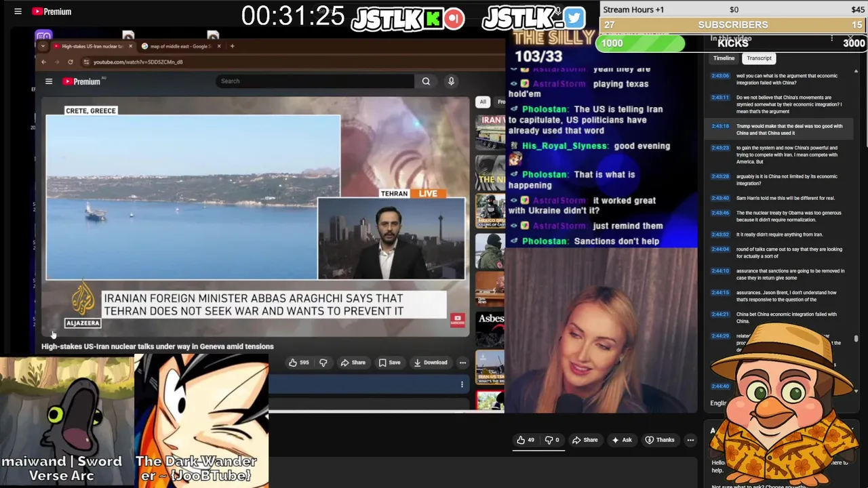868x488 pixels.
Task: Share the Al Jazeera video
Action: (x=353, y=363)
